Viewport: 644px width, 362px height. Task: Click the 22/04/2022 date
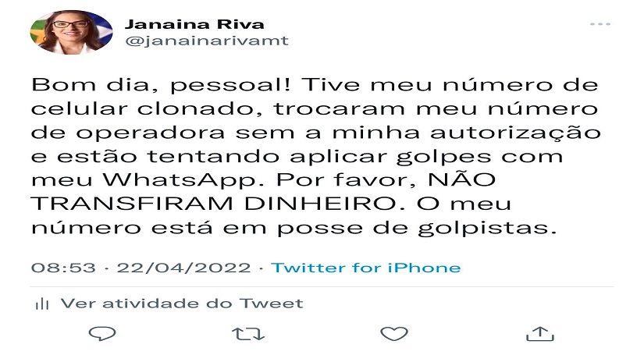coord(183,268)
